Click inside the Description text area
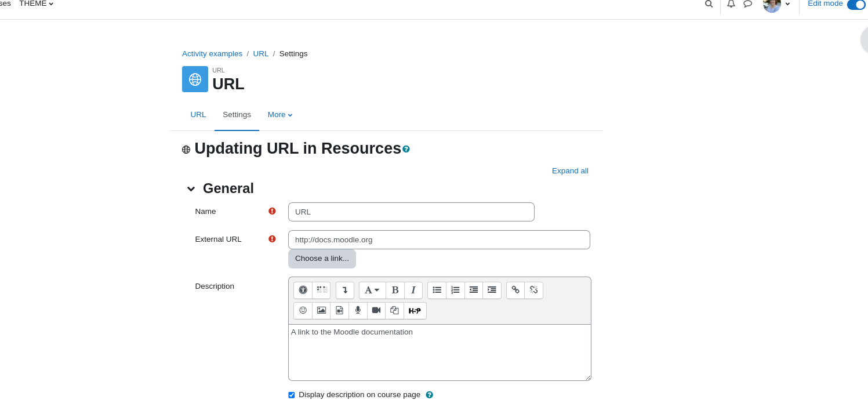Screen dimensions: 868x407 tap(440, 353)
